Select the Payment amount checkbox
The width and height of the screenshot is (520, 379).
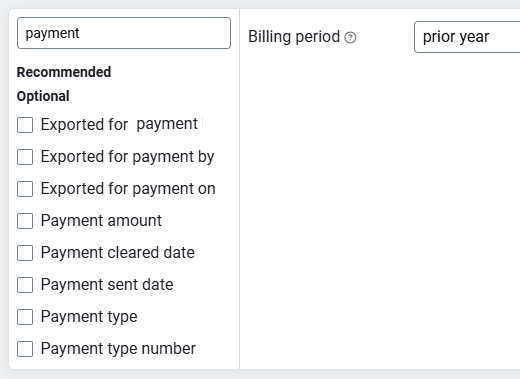pyautogui.click(x=25, y=221)
